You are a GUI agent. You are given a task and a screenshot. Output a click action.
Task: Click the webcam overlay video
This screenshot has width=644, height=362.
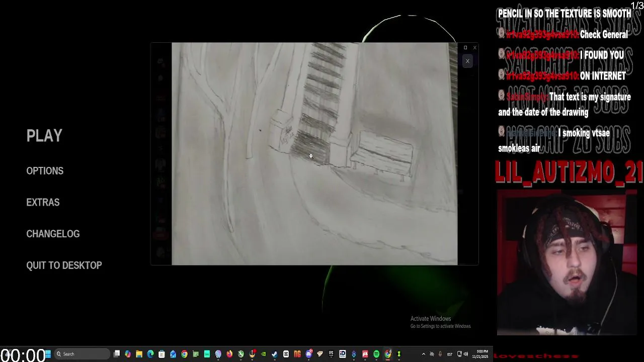pyautogui.click(x=567, y=262)
